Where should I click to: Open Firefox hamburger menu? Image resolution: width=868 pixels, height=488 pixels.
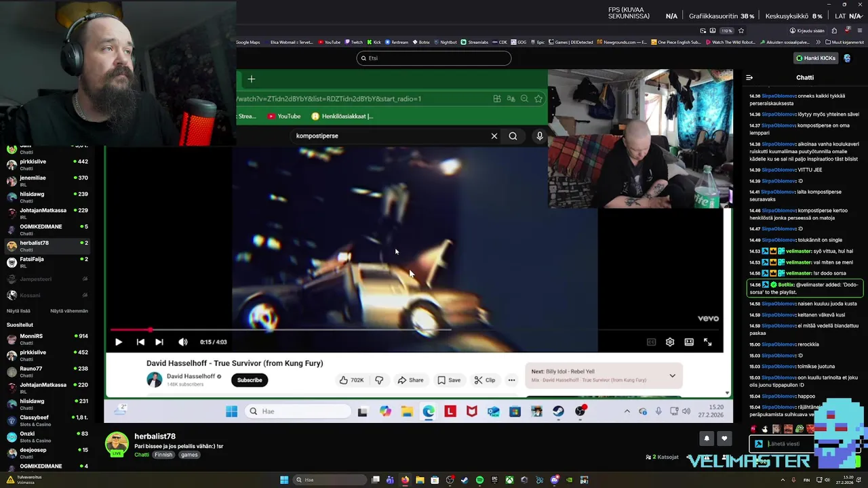860,30
